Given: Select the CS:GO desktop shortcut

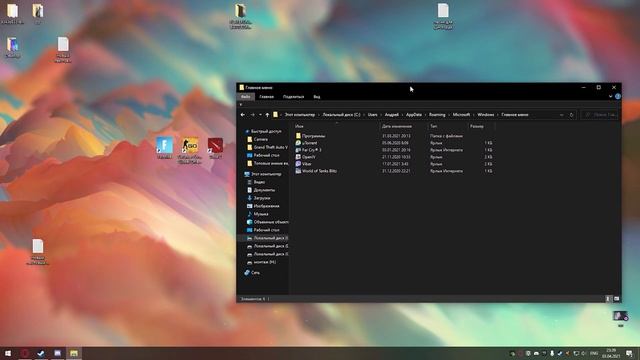Looking at the screenshot, I should pyautogui.click(x=190, y=150).
